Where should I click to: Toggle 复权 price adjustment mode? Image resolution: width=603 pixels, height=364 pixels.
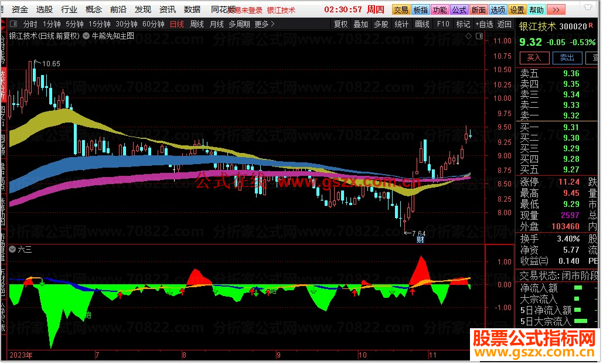point(341,24)
